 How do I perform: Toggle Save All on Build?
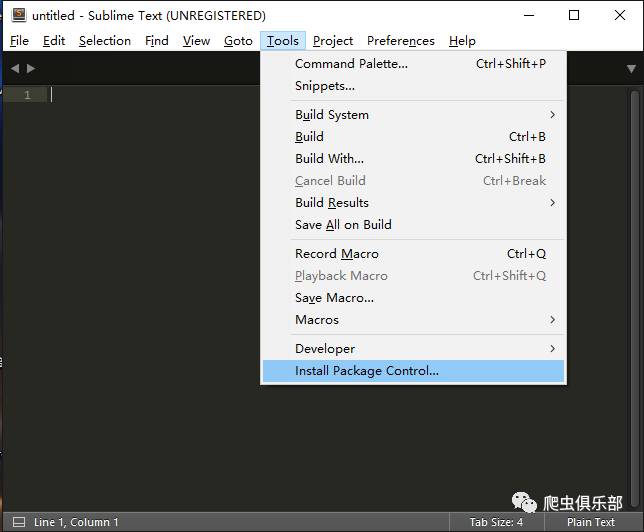click(x=413, y=225)
